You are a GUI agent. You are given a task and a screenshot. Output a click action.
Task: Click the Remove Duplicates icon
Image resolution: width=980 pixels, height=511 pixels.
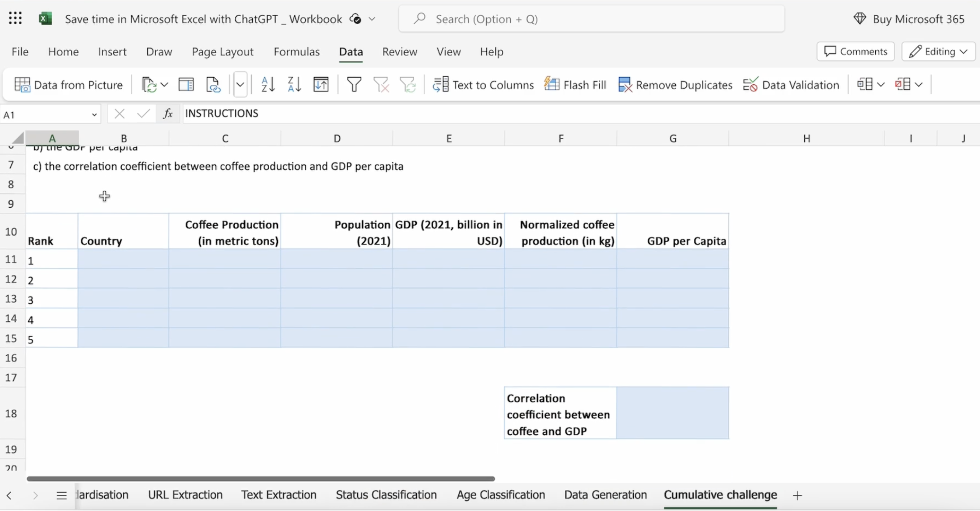point(625,84)
